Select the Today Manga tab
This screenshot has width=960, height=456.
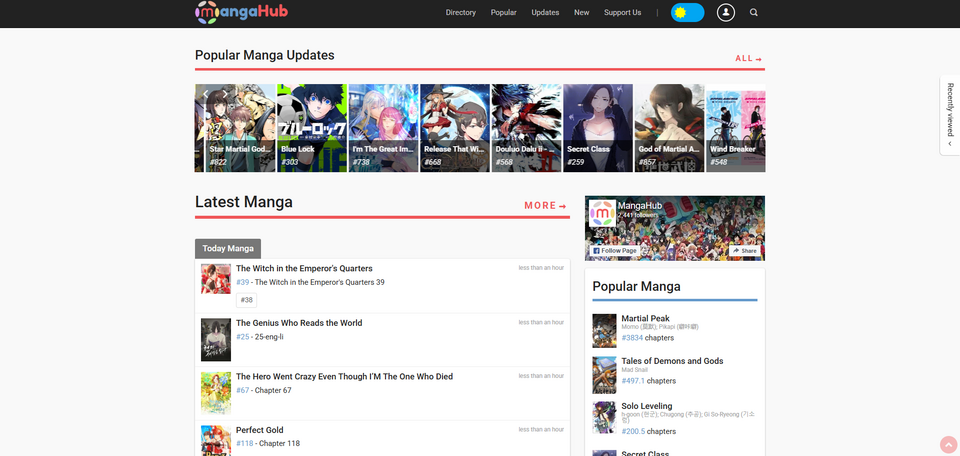tap(228, 249)
